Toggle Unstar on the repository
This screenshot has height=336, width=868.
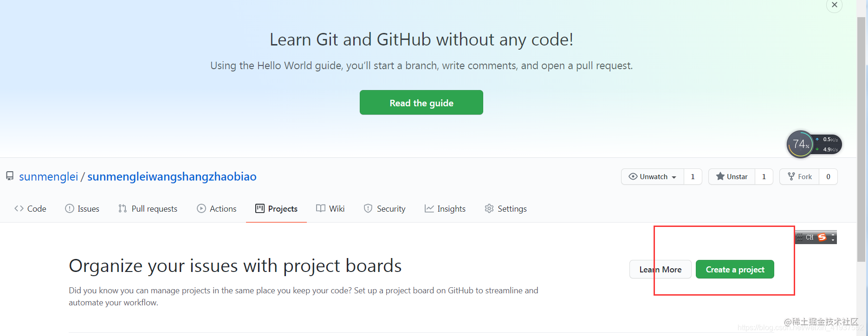(732, 176)
